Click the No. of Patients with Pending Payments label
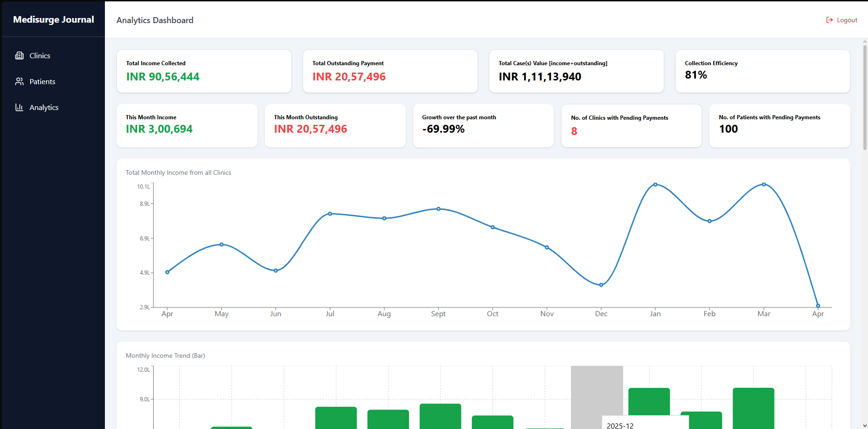The height and width of the screenshot is (429, 868). coord(770,117)
